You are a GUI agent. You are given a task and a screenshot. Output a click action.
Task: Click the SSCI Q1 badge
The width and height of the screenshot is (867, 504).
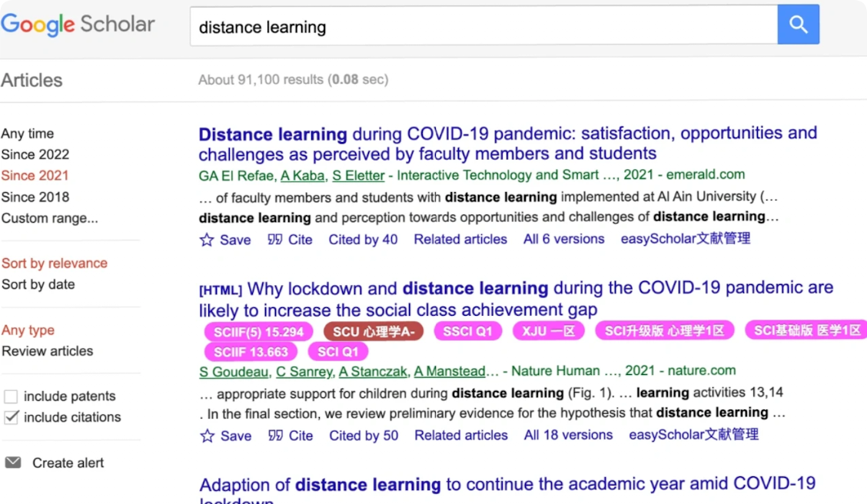[x=468, y=332]
